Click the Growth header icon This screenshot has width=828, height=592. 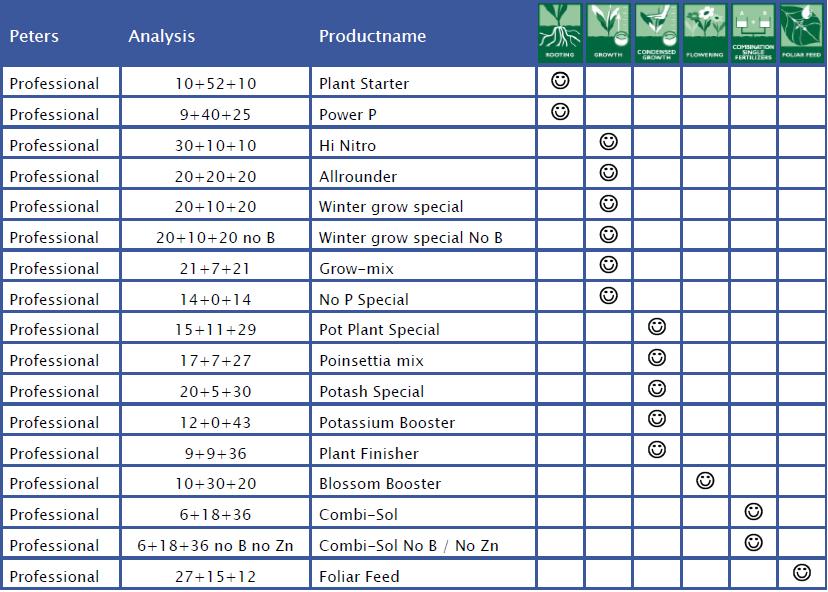(x=608, y=33)
